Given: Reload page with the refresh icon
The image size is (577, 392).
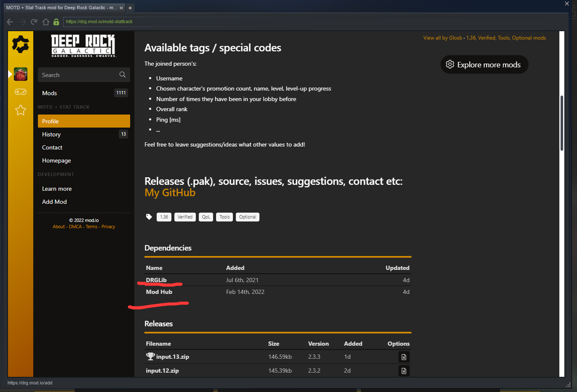Looking at the screenshot, I should point(34,22).
